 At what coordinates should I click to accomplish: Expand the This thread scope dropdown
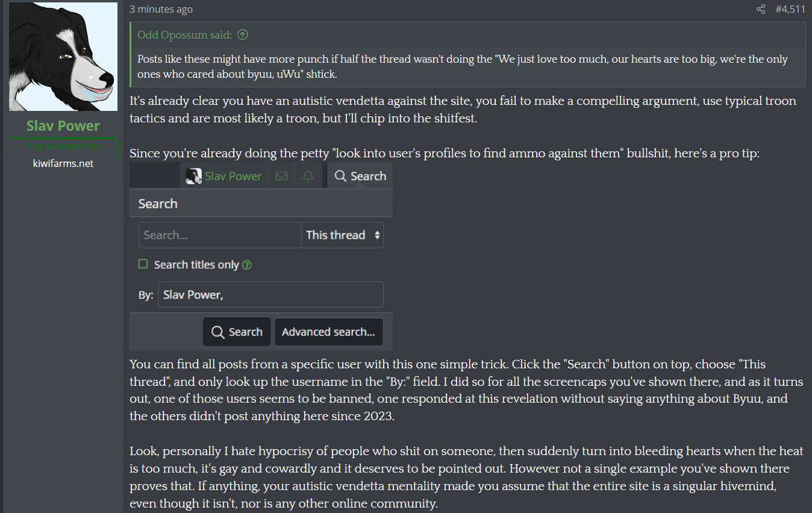[x=342, y=235]
